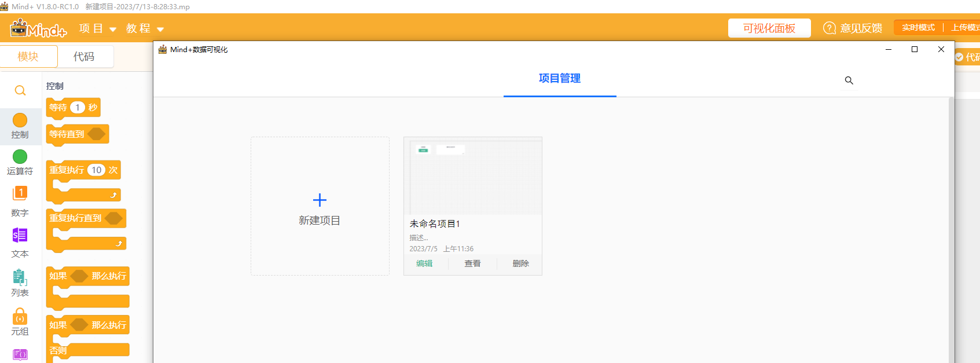Click the search magnifier in the block palette
The height and width of the screenshot is (363, 980).
click(x=20, y=90)
